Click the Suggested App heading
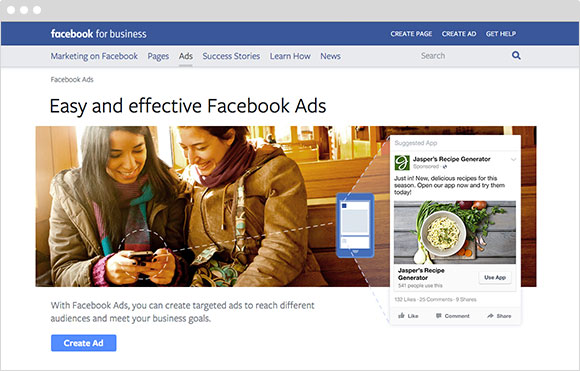 click(x=416, y=143)
